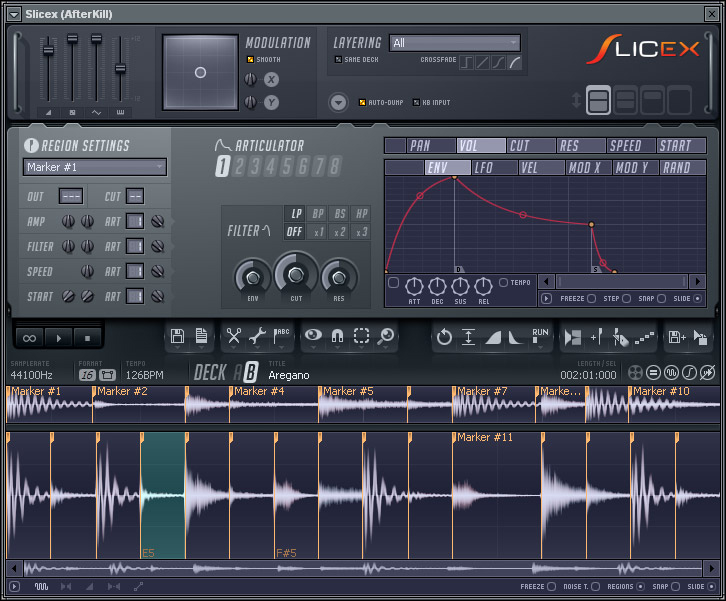Viewport: 726px width, 601px height.
Task: Start playback with the play button
Action: pos(59,338)
